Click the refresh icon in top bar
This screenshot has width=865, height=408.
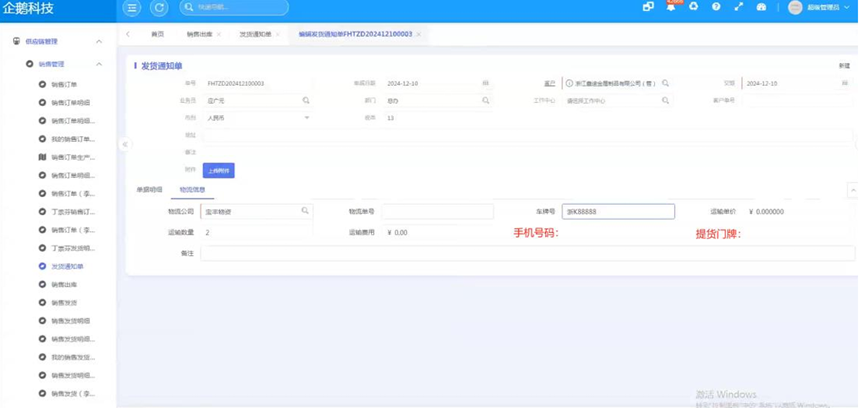[x=159, y=8]
